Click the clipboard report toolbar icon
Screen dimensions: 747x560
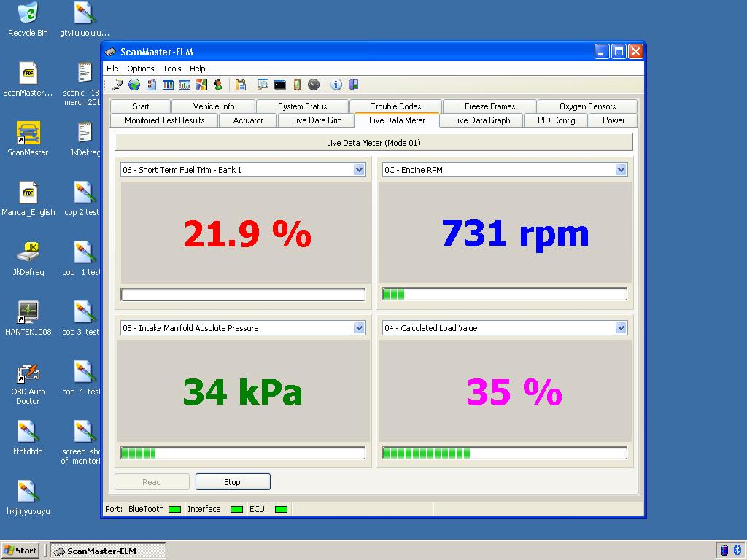click(x=241, y=85)
